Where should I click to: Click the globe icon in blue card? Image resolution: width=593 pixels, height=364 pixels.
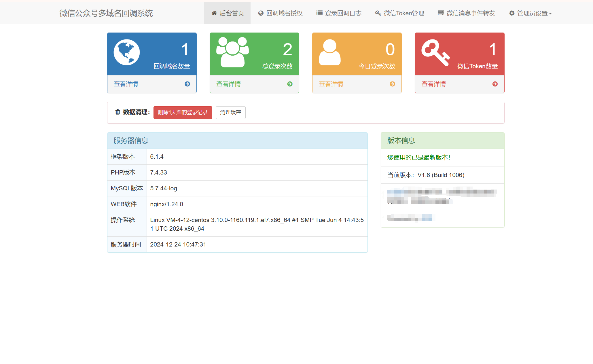tap(126, 52)
